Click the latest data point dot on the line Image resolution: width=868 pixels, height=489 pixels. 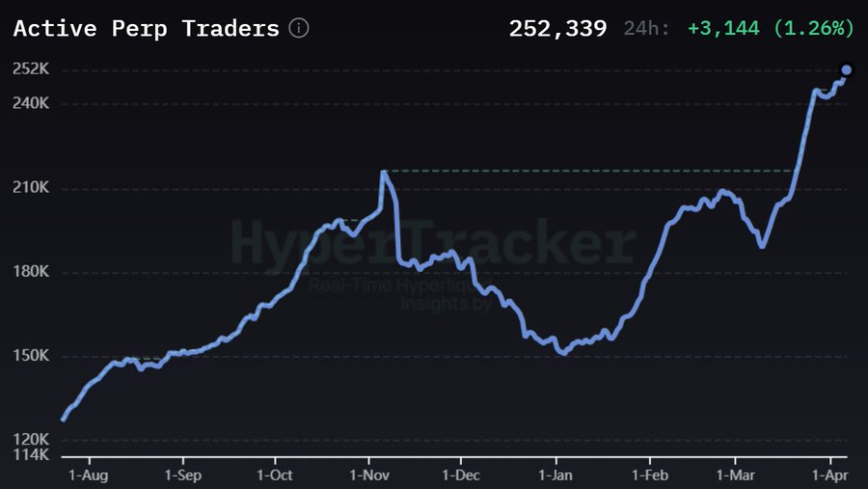click(847, 69)
